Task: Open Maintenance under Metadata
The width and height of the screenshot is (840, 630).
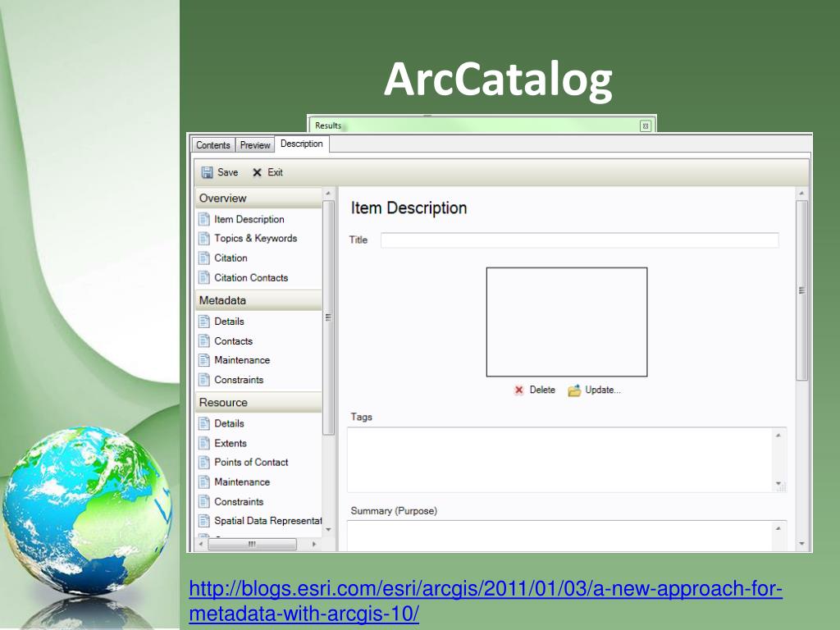Action: point(242,360)
